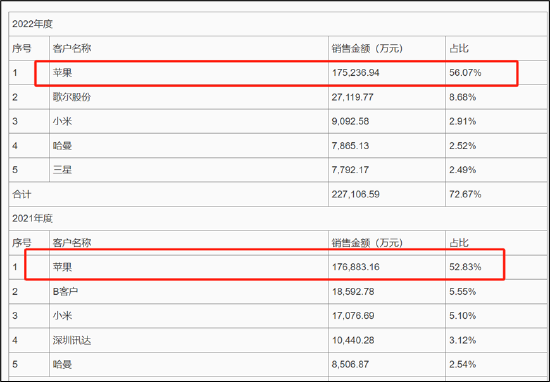Click the B客户 customer cell
Viewport: 550px width, 382px height.
click(189, 291)
